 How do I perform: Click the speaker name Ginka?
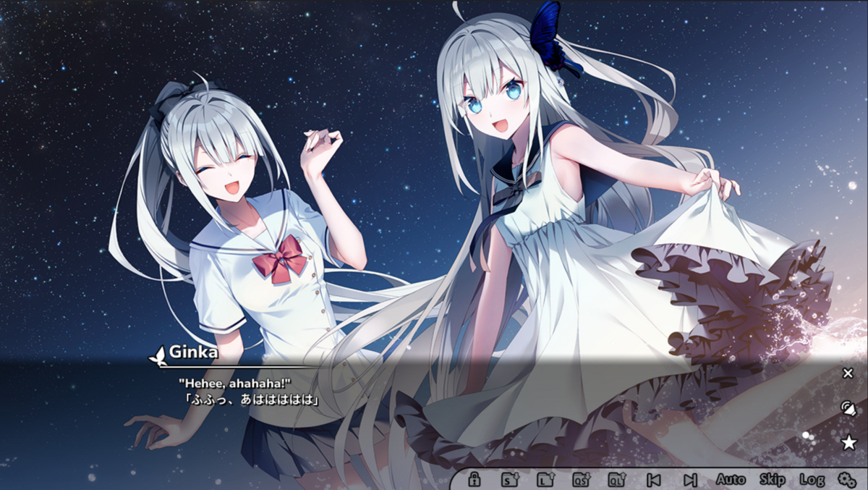tap(192, 353)
